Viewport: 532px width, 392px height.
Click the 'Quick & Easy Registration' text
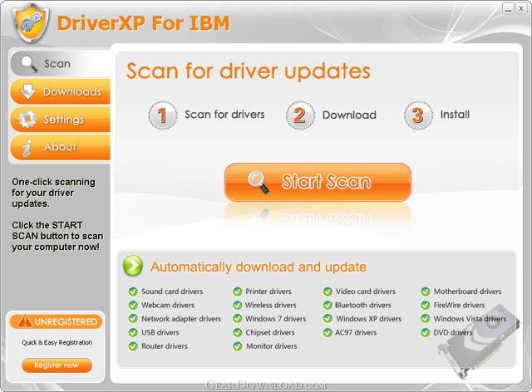click(x=57, y=342)
